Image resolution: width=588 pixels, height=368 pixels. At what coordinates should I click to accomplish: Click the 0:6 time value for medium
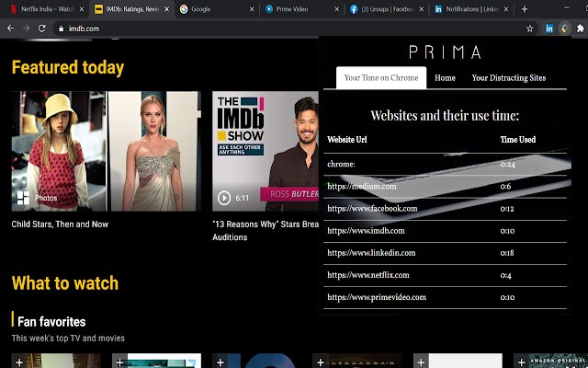coord(505,186)
